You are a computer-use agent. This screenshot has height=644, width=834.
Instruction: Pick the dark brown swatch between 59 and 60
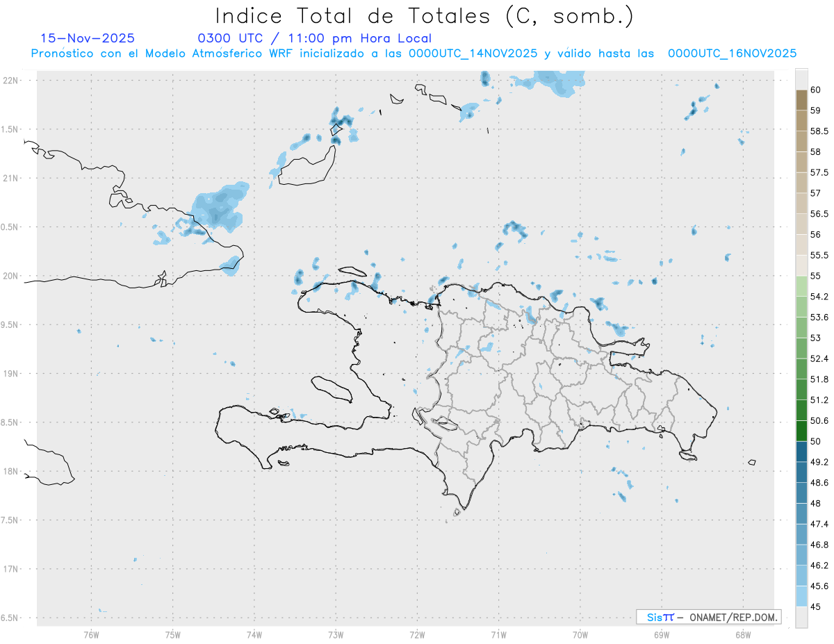801,100
